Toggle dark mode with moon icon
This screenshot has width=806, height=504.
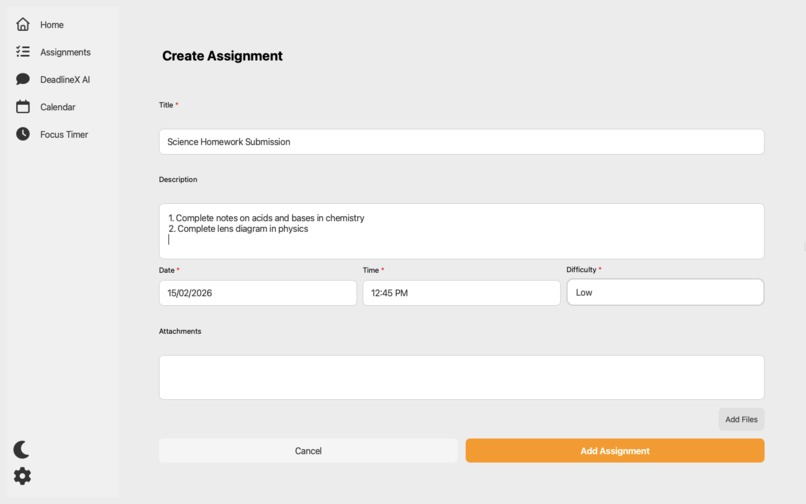click(x=22, y=449)
